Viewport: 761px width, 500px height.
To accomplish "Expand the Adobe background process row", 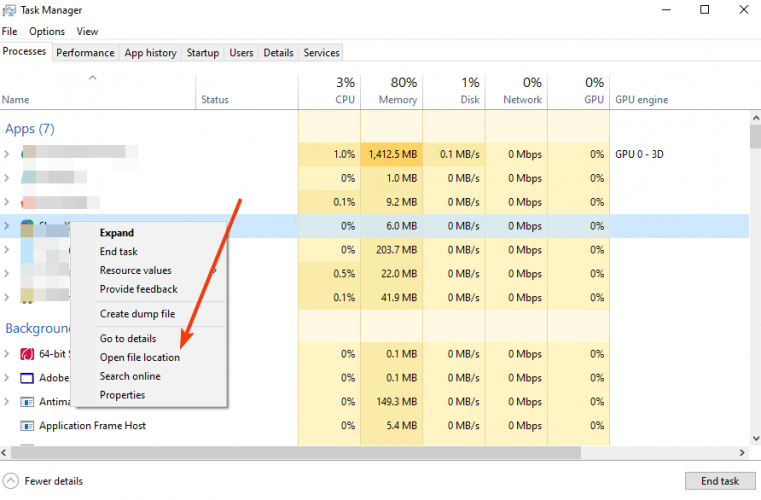I will tap(6, 378).
